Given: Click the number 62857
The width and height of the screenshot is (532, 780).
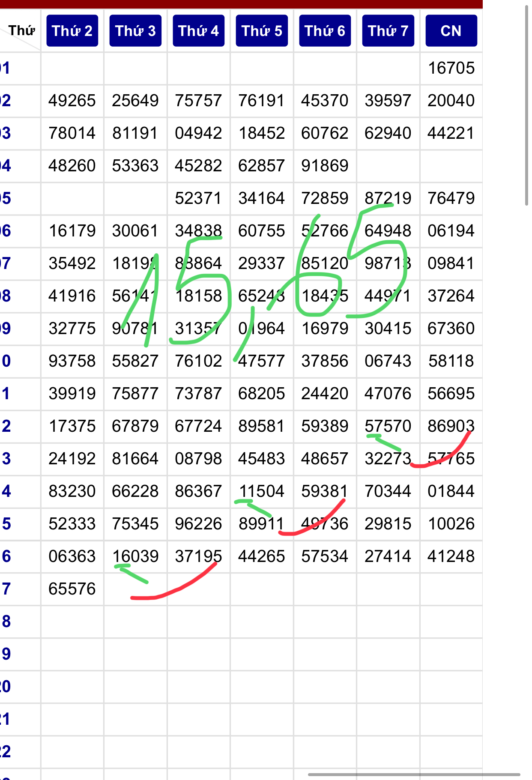Looking at the screenshot, I should [262, 166].
